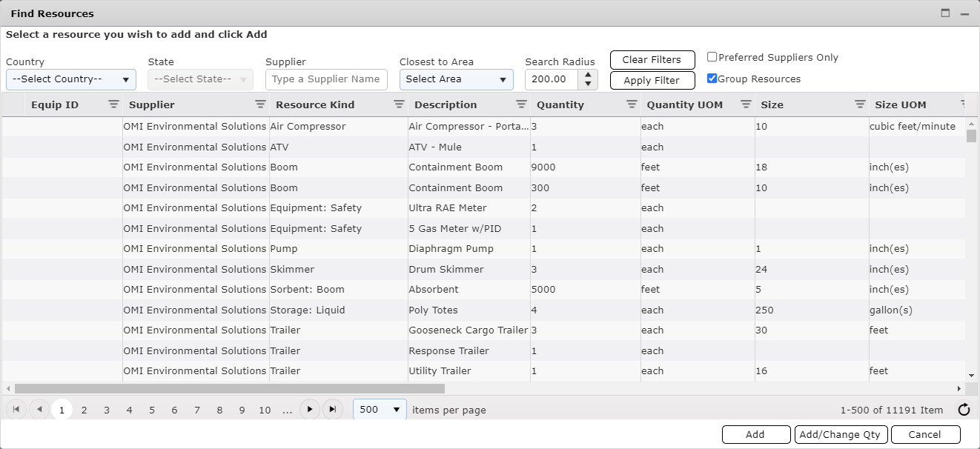The width and height of the screenshot is (980, 449).
Task: Click Add/Change Qty for the selection
Action: pyautogui.click(x=841, y=435)
